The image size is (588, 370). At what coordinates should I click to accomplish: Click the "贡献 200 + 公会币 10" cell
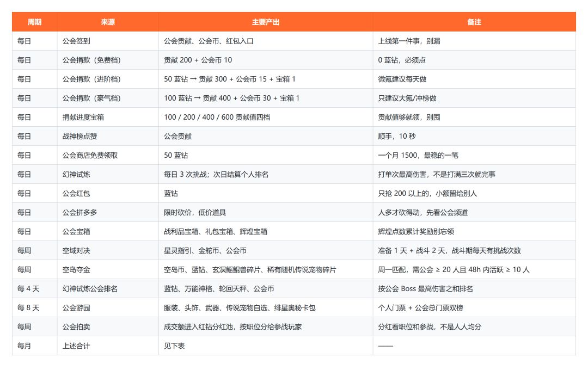point(266,60)
